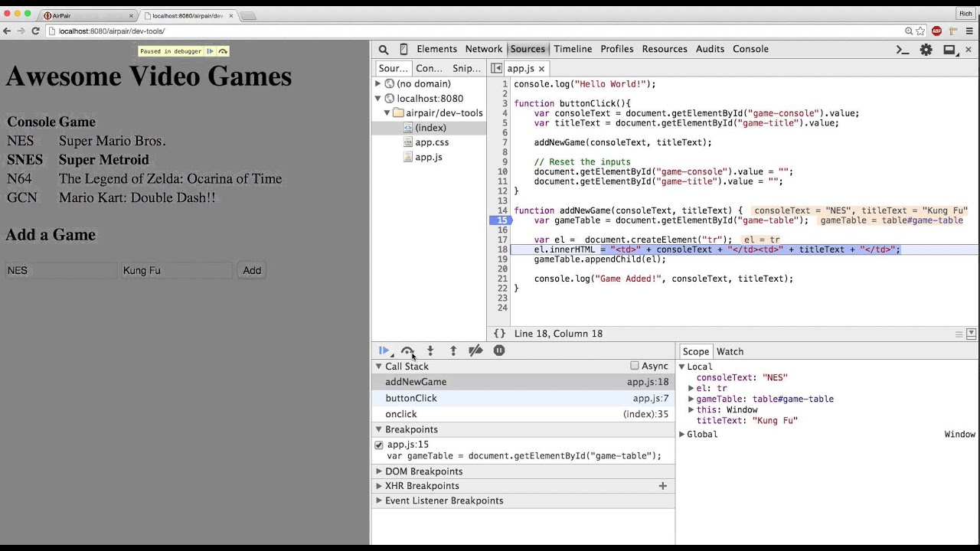Reload the page in browser toolbar
Screen dimensions: 980x551
tap(35, 31)
